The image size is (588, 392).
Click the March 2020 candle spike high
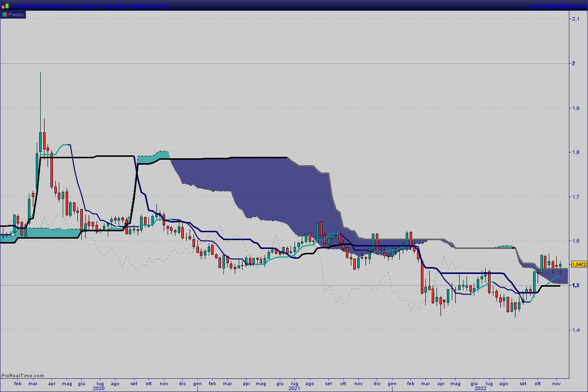[40, 73]
